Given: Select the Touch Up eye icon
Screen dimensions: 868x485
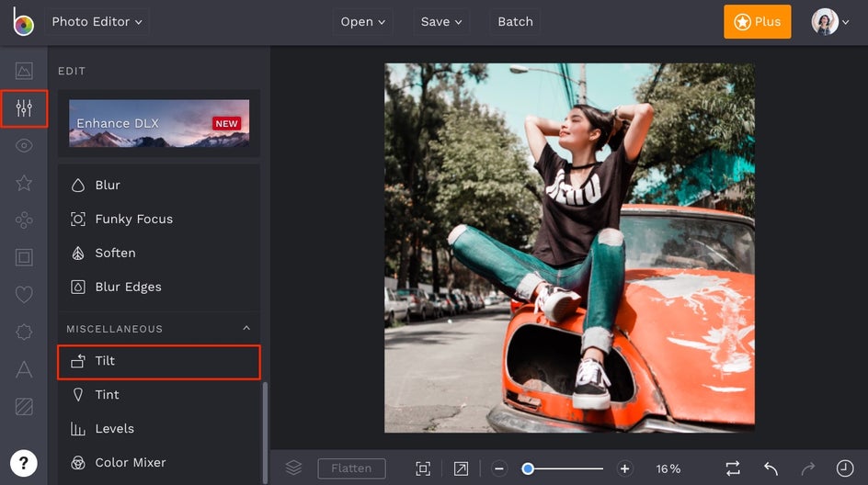Looking at the screenshot, I should [x=24, y=146].
